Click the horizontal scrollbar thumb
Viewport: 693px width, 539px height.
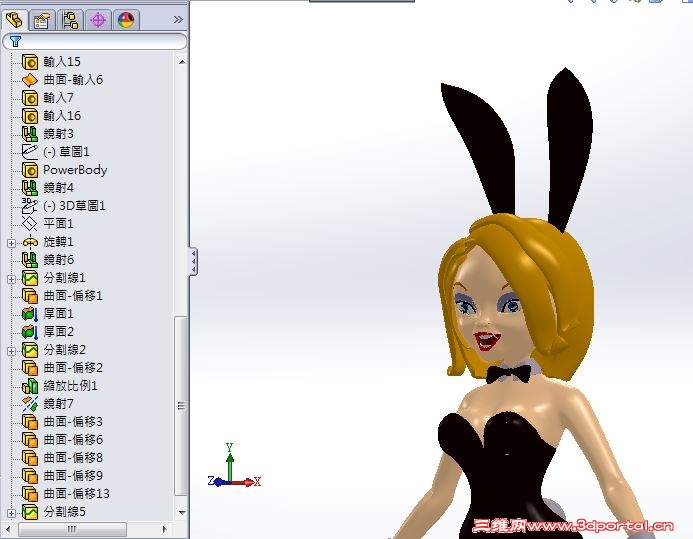click(72, 529)
